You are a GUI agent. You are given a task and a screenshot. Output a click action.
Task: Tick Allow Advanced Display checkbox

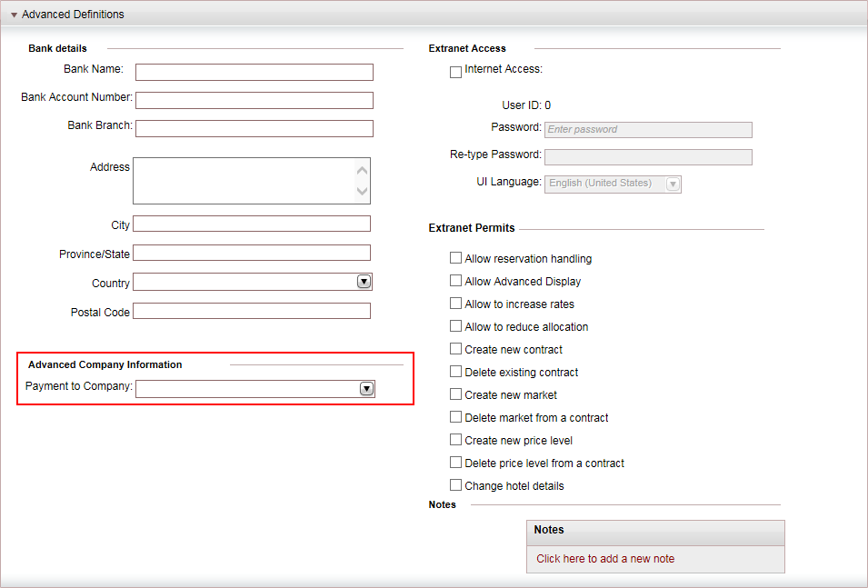(x=455, y=281)
